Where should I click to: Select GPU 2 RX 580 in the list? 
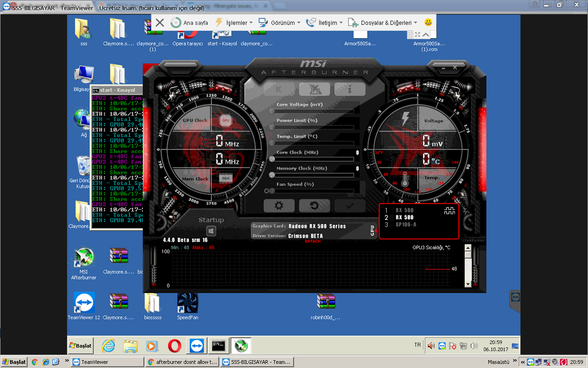[x=404, y=218]
